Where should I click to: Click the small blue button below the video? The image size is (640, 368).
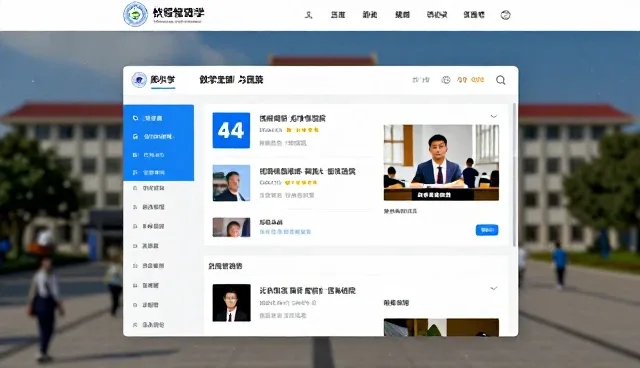point(487,230)
